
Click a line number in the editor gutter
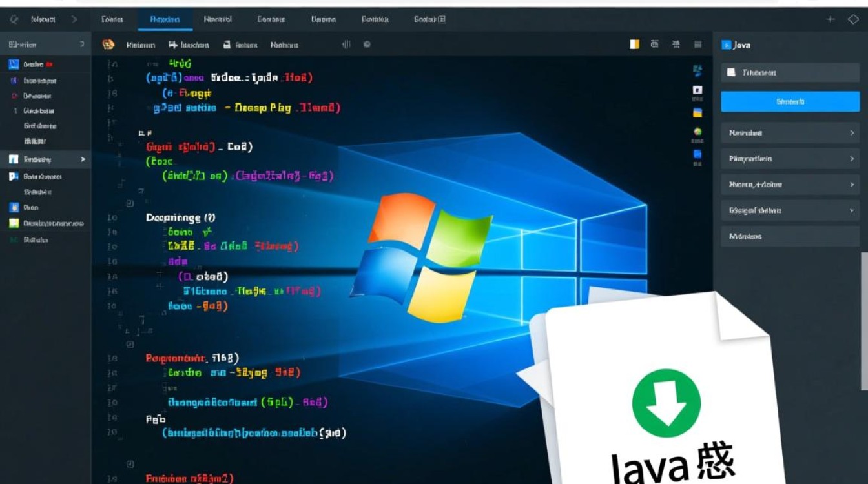111,217
